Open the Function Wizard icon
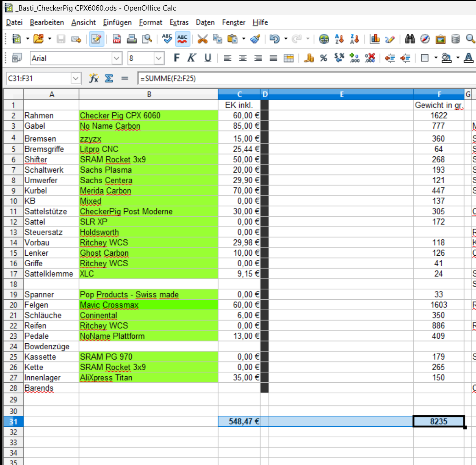This screenshot has height=465, width=476. click(94, 78)
